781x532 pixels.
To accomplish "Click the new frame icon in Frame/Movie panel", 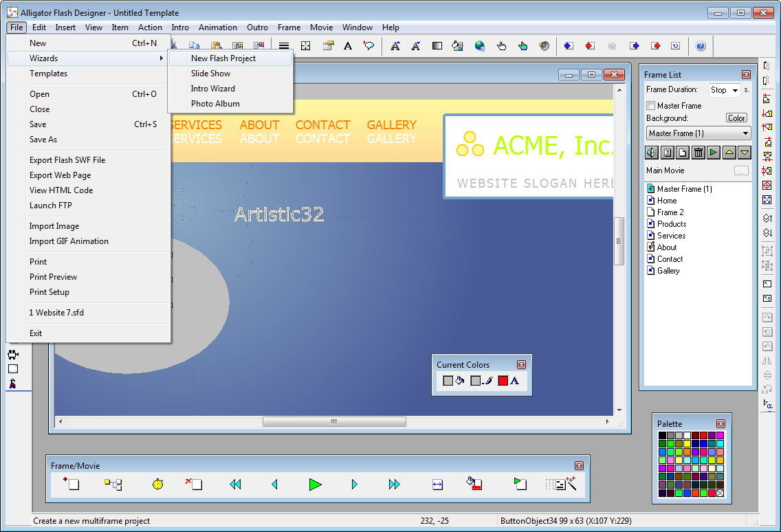I will tap(71, 485).
